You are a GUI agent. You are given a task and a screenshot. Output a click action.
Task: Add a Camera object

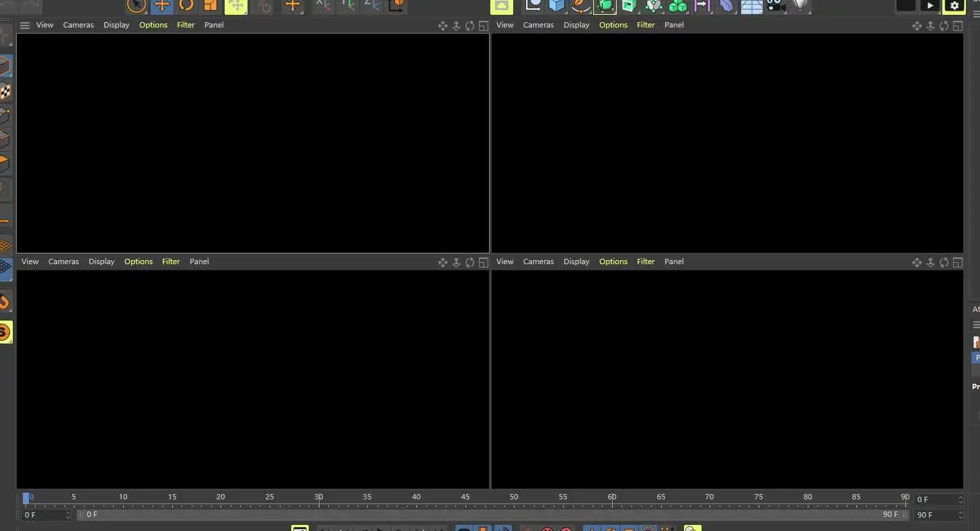click(775, 6)
